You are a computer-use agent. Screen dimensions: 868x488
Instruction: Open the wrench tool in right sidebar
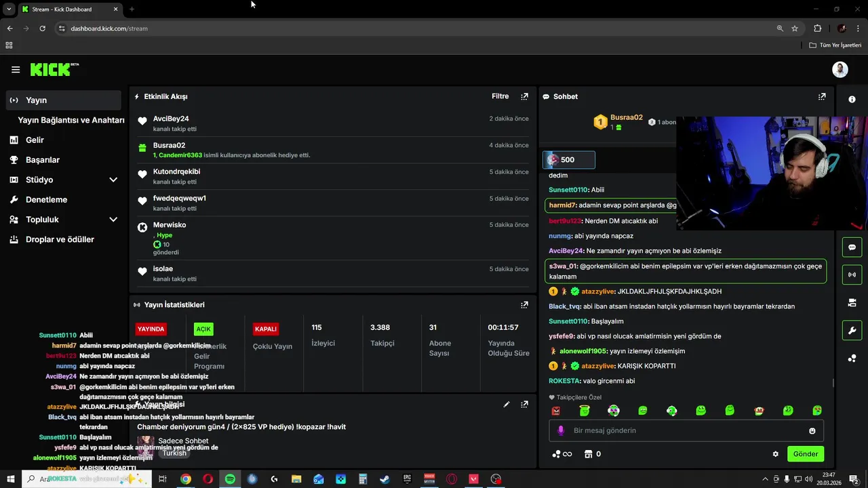(x=852, y=330)
